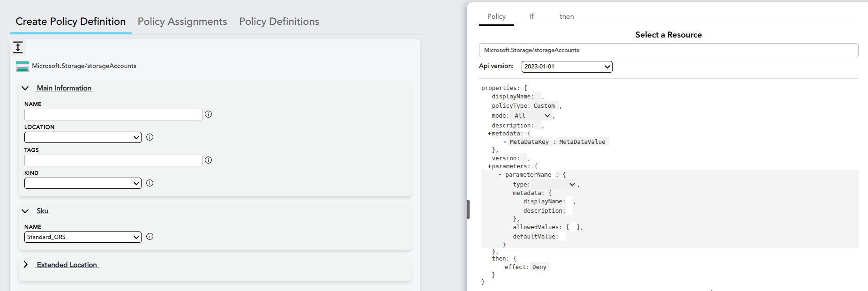Click the Select a Resource input field

point(669,50)
